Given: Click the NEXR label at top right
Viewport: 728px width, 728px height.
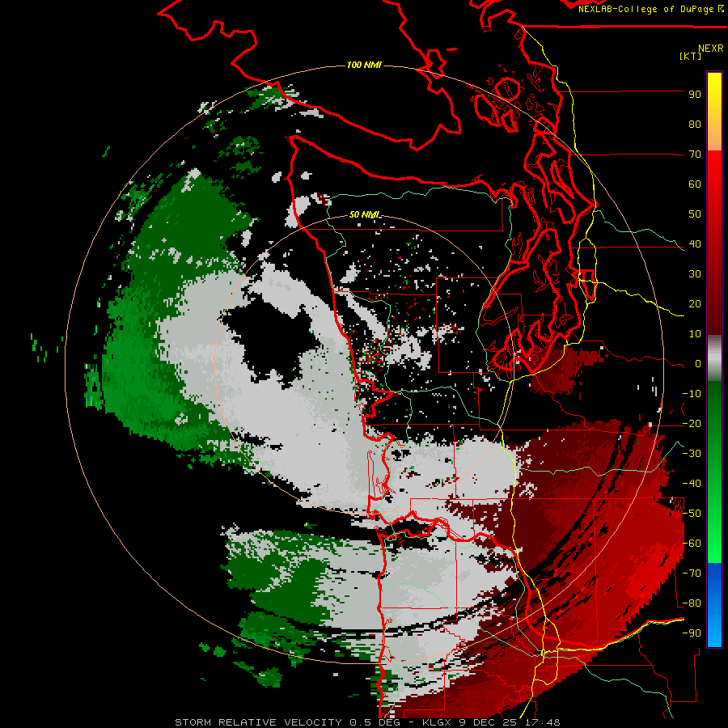Looking at the screenshot, I should click(x=711, y=49).
